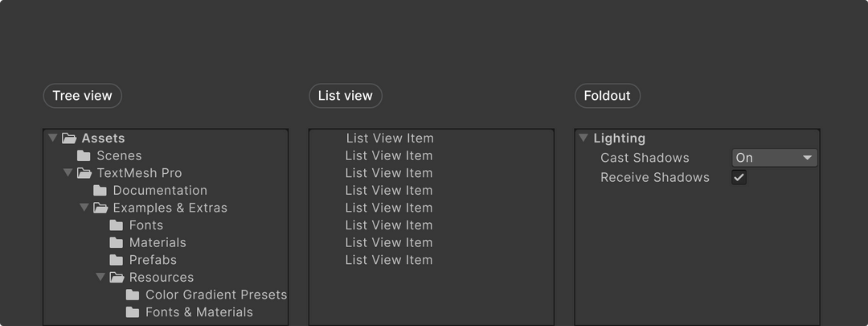Collapse the Resources folder arrow

(100, 277)
